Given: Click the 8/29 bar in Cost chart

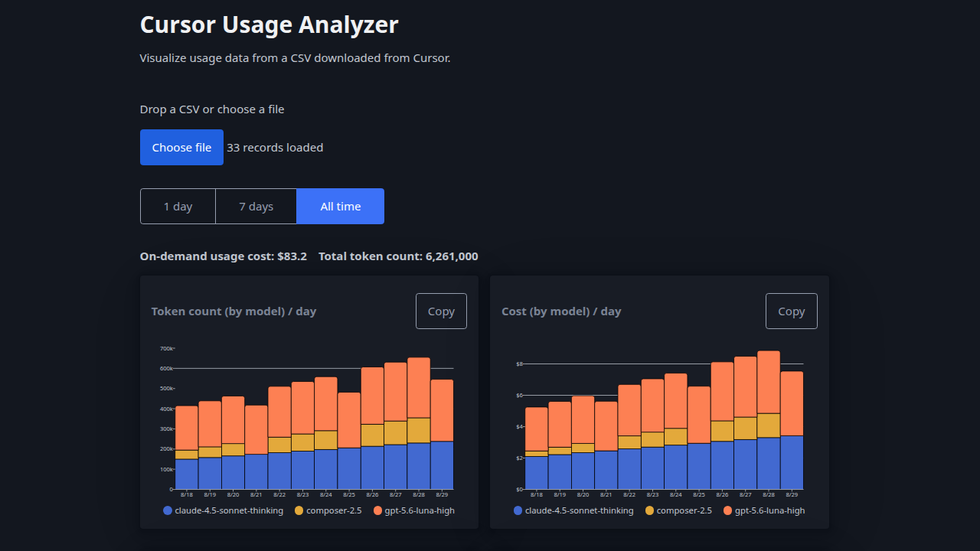Looking at the screenshot, I should [x=792, y=430].
